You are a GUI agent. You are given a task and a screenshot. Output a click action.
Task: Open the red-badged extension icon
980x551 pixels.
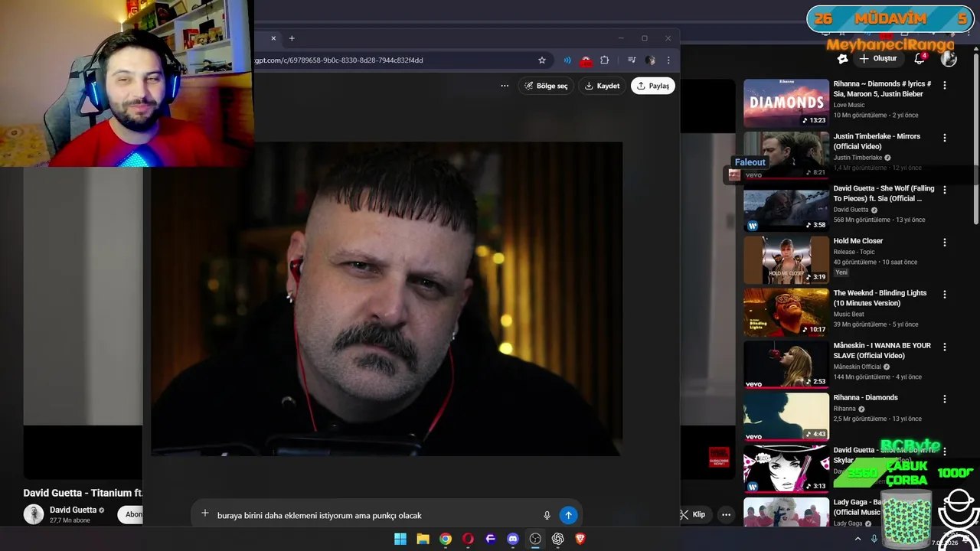(586, 60)
